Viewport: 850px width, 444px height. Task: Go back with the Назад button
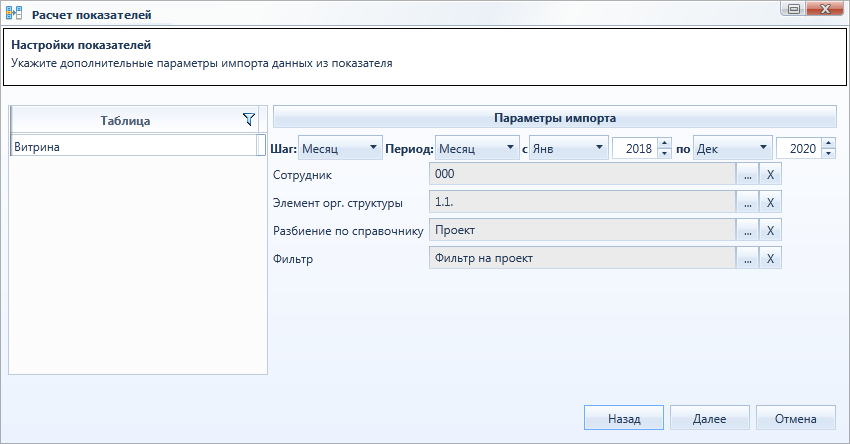click(624, 418)
